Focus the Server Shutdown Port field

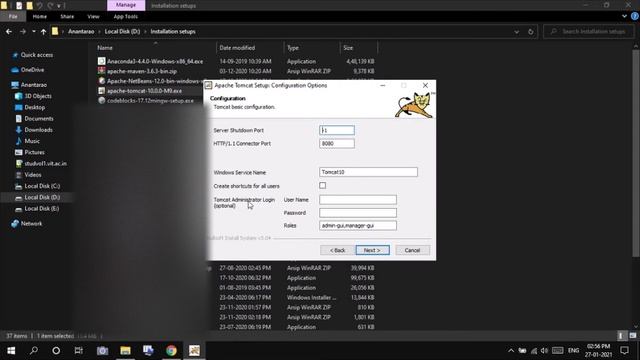pos(337,130)
